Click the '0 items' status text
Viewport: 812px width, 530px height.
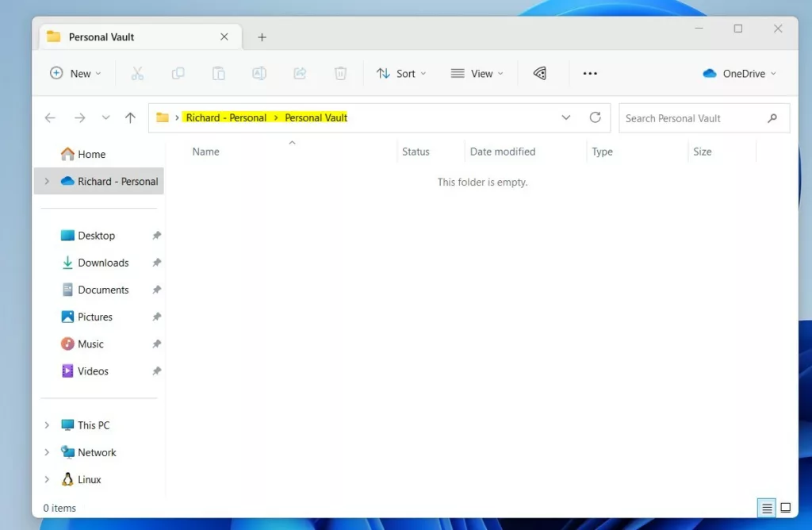[x=59, y=509]
